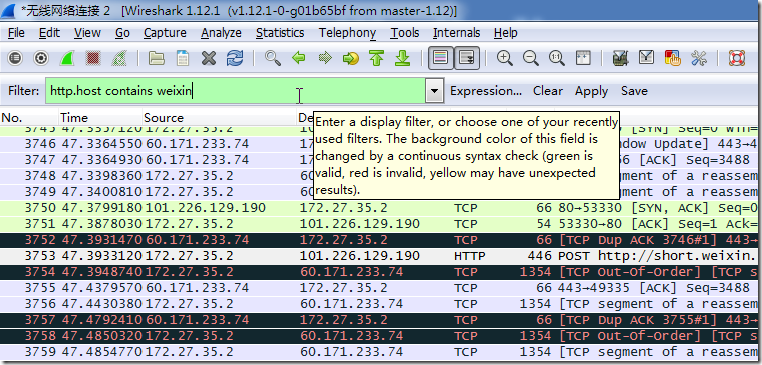Zoom in on packet text
Image resolution: width=762 pixels, height=365 pixels.
[505, 59]
